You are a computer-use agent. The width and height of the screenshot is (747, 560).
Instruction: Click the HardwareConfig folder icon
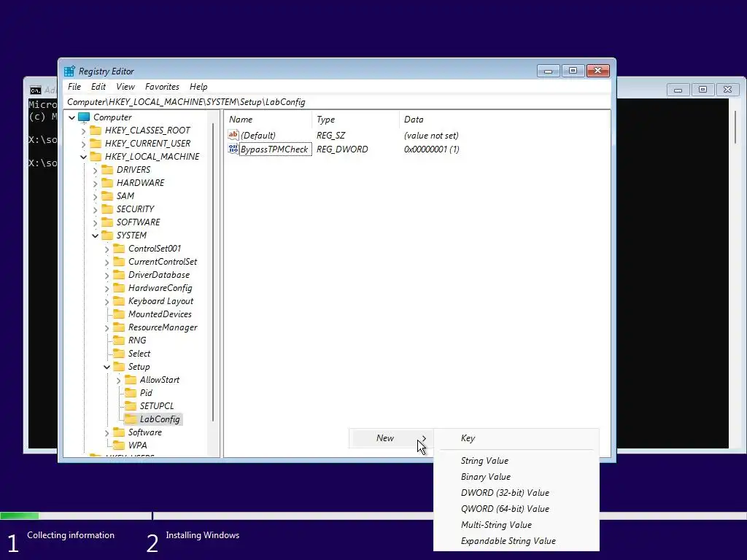119,287
